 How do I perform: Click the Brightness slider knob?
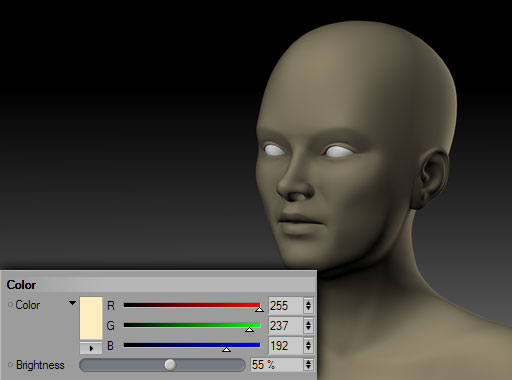tap(170, 365)
